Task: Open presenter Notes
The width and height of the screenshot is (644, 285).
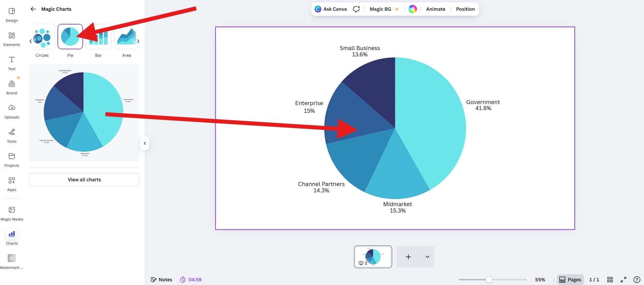Action: tap(161, 280)
